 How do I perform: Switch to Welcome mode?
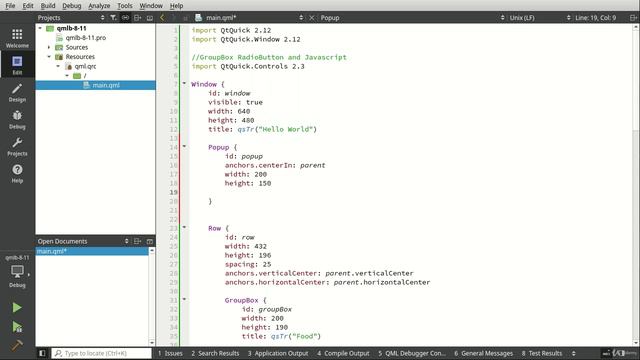point(17,38)
